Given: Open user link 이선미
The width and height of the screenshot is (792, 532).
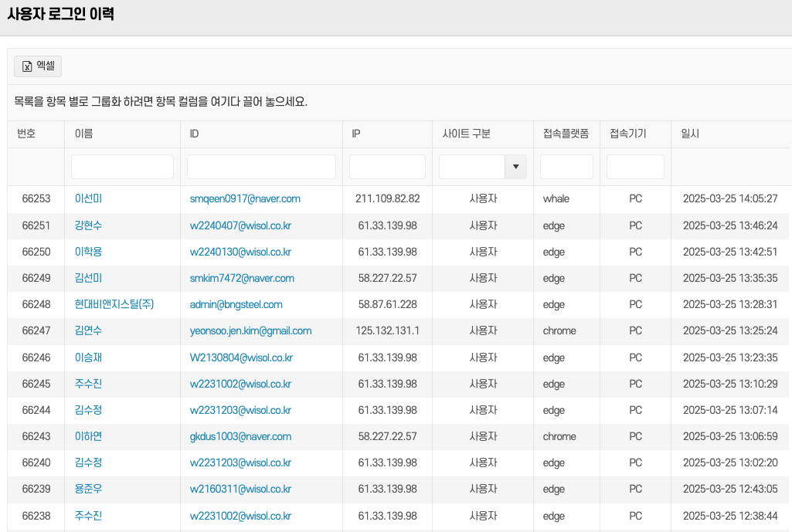Looking at the screenshot, I should pos(88,199).
